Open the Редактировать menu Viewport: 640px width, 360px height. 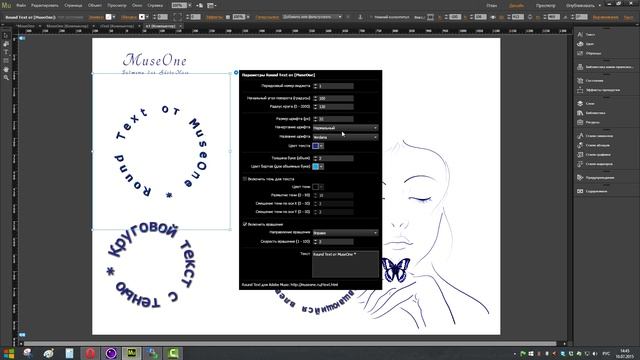pos(45,6)
